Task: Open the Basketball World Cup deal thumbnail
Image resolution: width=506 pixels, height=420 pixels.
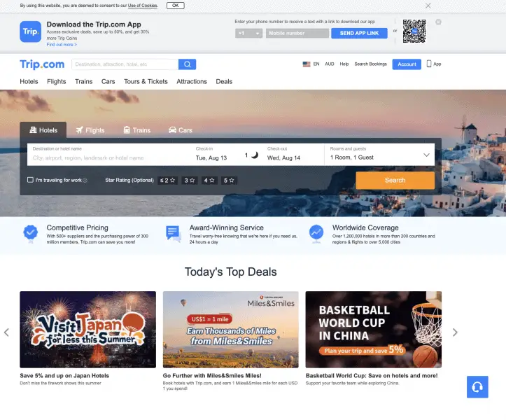Action: pos(373,330)
